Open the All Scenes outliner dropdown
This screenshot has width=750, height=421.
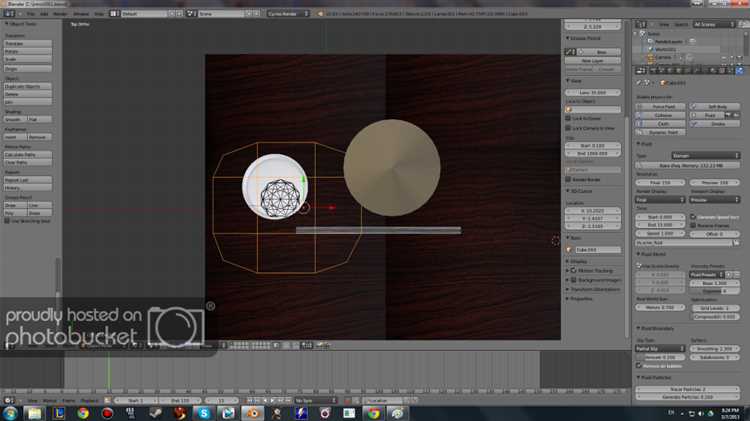(x=714, y=24)
